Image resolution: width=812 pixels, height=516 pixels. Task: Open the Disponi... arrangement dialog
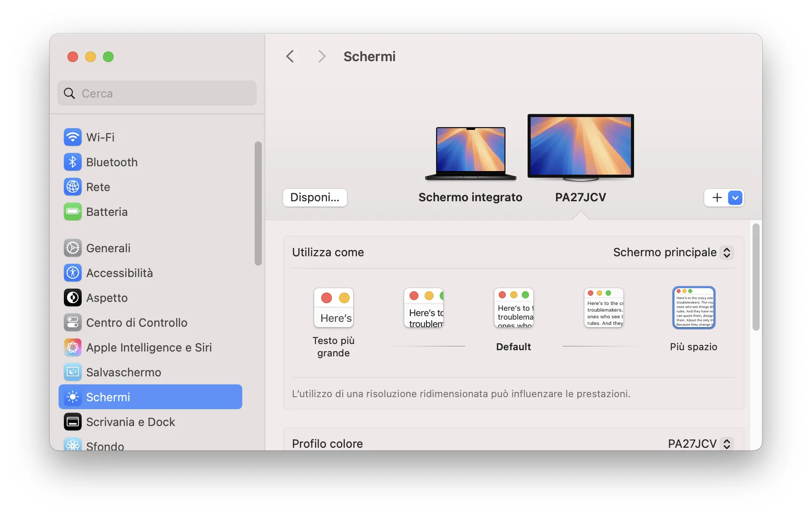(315, 198)
